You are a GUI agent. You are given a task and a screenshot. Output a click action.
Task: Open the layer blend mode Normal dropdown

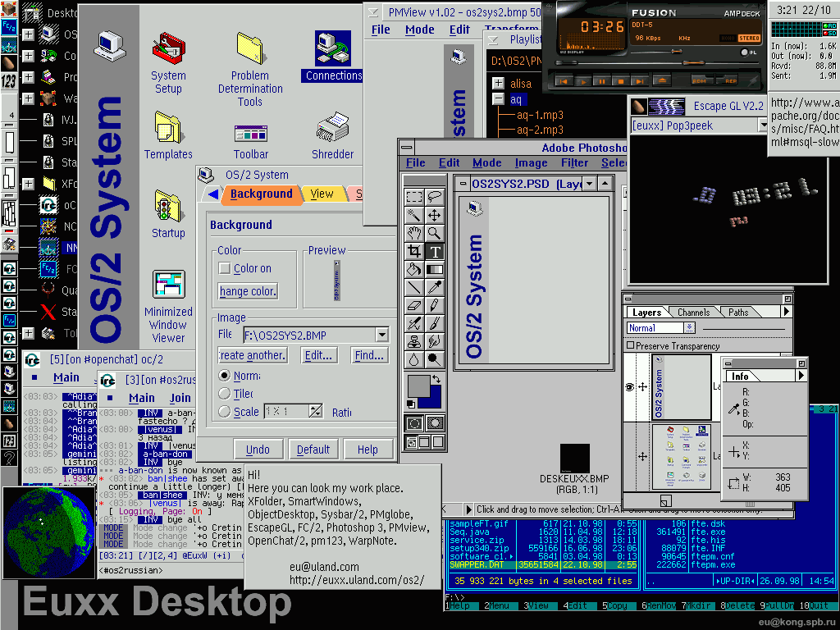(x=690, y=327)
